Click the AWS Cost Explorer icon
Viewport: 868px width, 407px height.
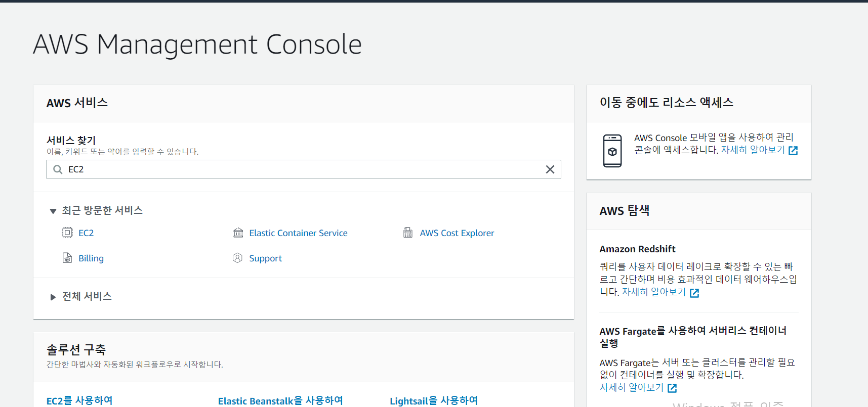[x=408, y=233]
